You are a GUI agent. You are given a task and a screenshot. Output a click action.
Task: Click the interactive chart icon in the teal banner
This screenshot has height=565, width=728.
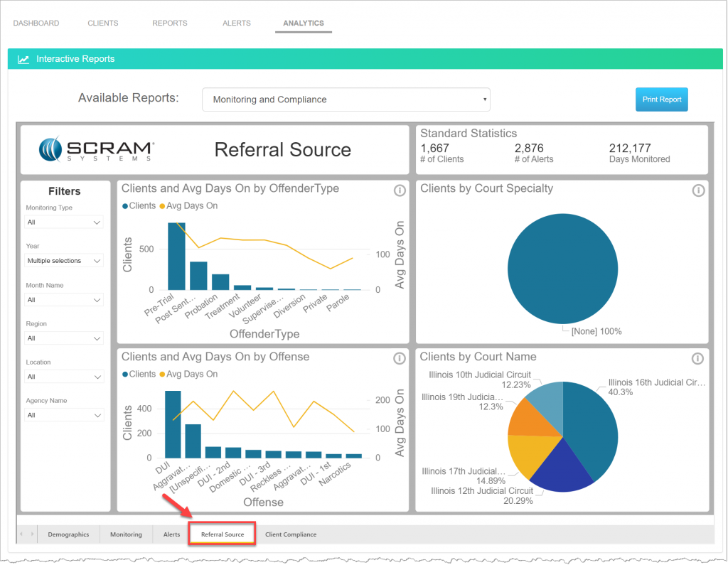(x=23, y=59)
